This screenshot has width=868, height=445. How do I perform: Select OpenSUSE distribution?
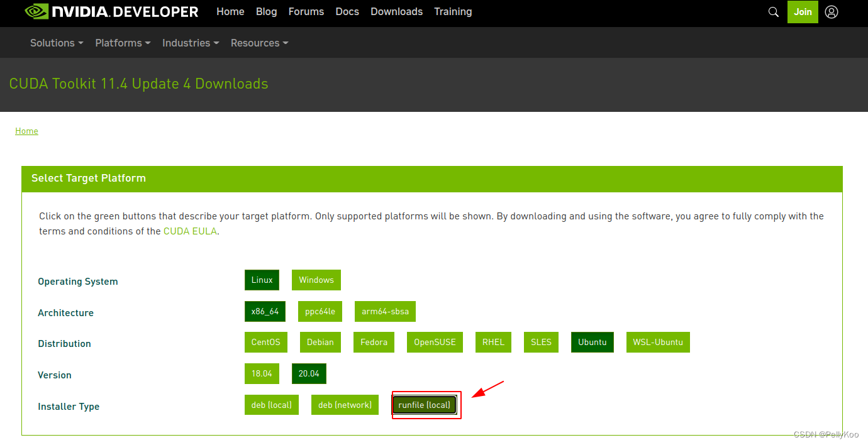point(435,342)
